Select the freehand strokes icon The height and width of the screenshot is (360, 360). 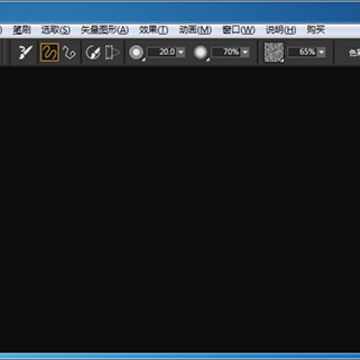(x=50, y=52)
